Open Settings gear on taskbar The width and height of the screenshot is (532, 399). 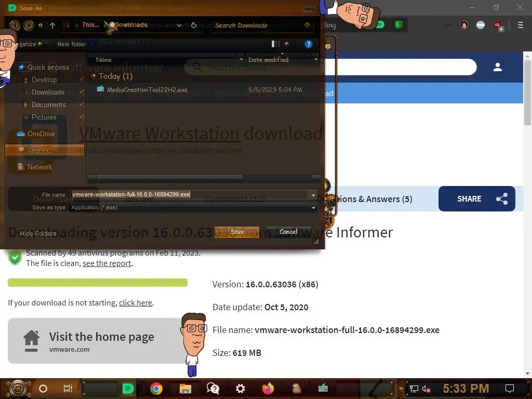[240, 389]
